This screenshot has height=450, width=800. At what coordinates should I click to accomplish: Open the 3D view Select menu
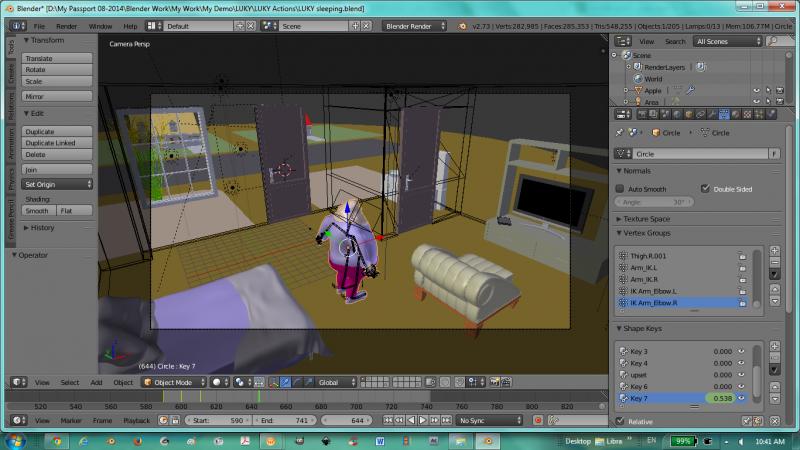[70, 382]
